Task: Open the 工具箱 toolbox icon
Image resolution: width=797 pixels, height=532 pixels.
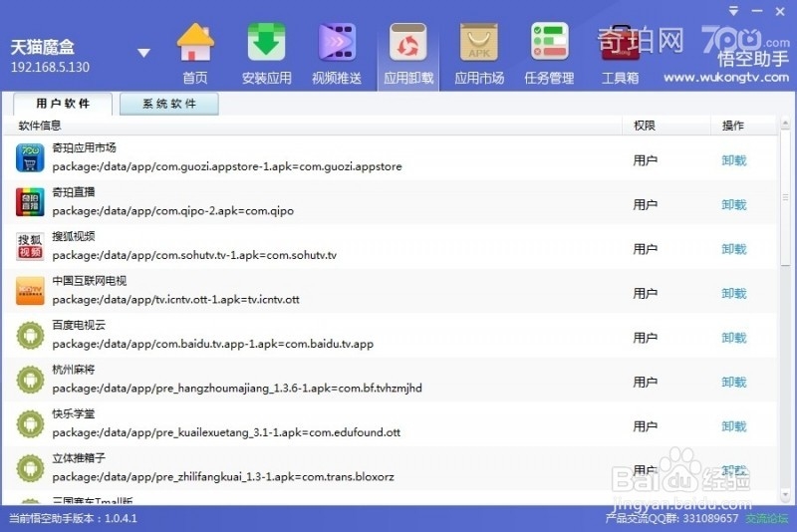Action: 620,43
